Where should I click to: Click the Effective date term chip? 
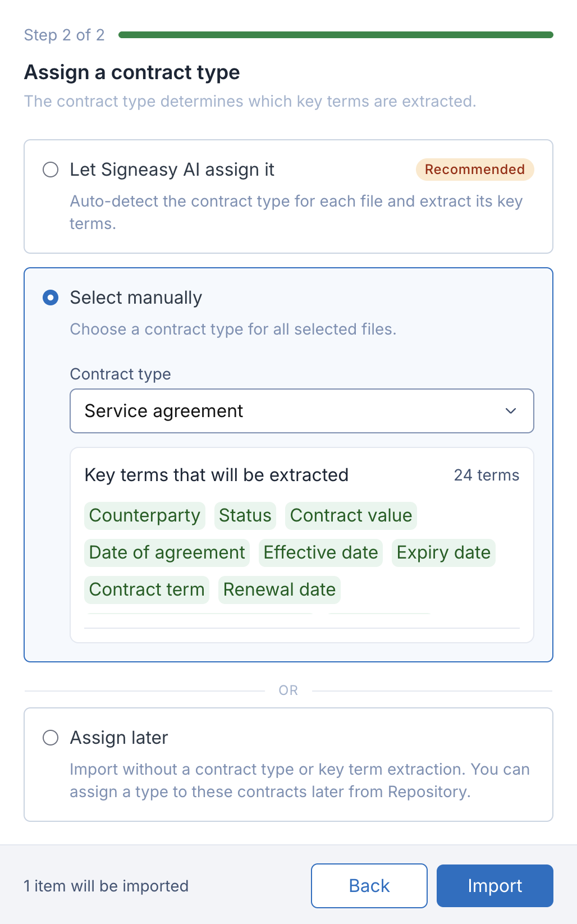(x=321, y=552)
